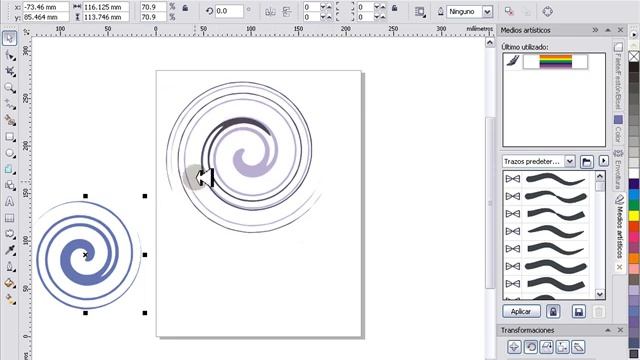Select the Basic Shapes tool

[x=10, y=186]
